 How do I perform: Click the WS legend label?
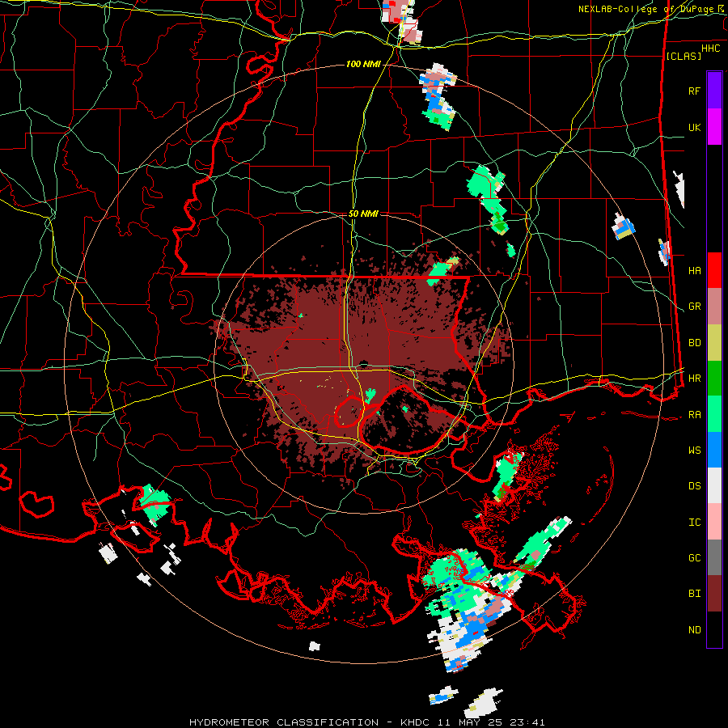click(x=694, y=451)
